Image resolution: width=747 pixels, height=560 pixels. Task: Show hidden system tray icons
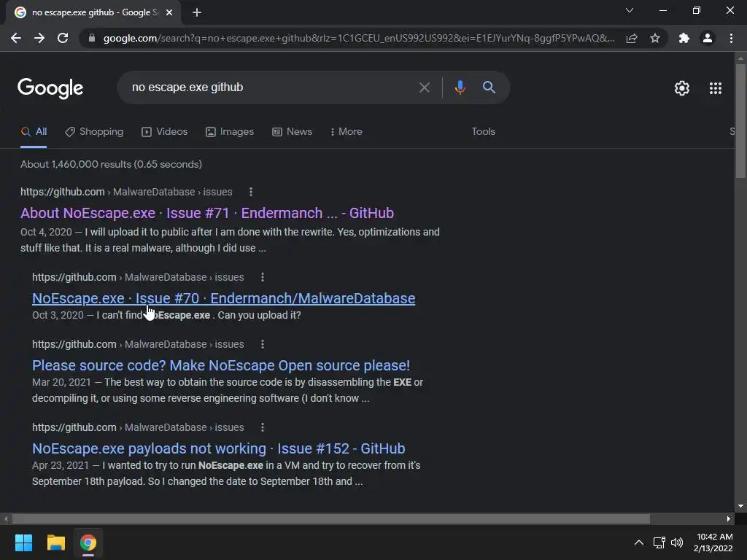(639, 542)
